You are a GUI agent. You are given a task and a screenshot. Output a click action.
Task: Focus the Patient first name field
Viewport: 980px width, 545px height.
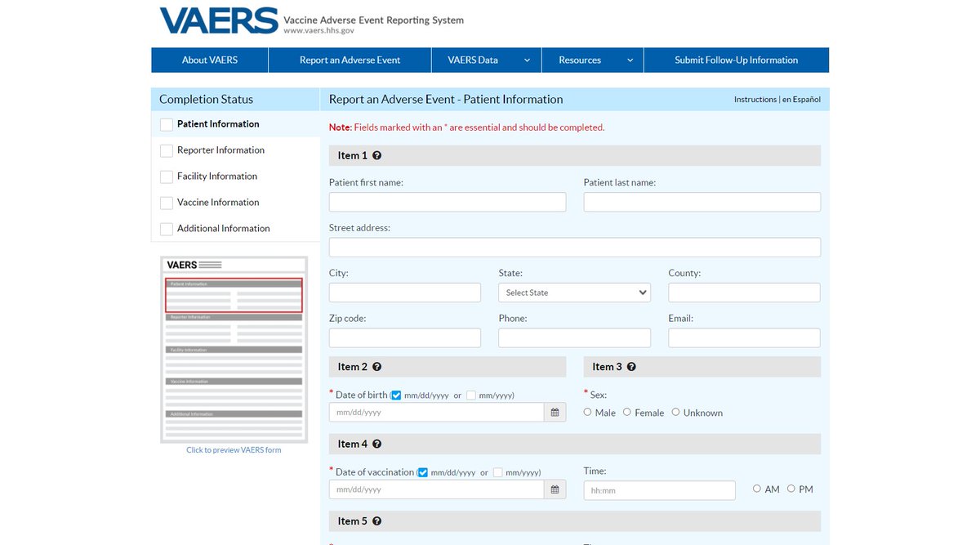(x=448, y=202)
